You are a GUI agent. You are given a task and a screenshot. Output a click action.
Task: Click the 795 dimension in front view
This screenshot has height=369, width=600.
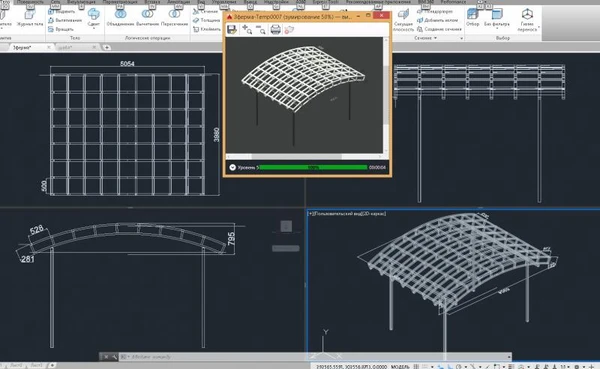(231, 239)
